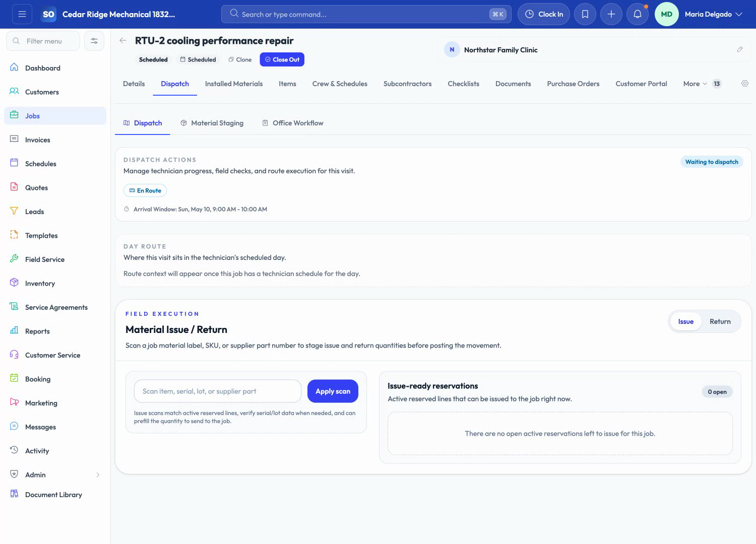The image size is (756, 544).
Task: Click the Reports chart icon
Action: coord(14,330)
